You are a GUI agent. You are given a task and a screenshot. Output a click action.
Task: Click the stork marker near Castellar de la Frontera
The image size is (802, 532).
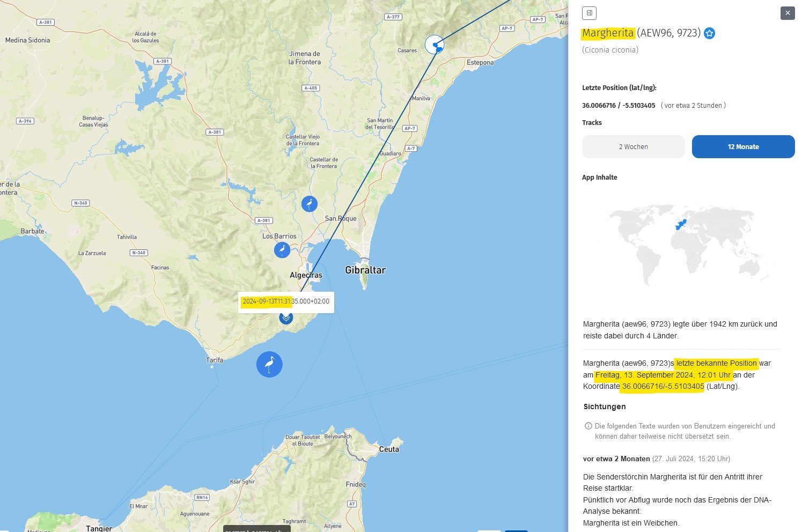(309, 204)
